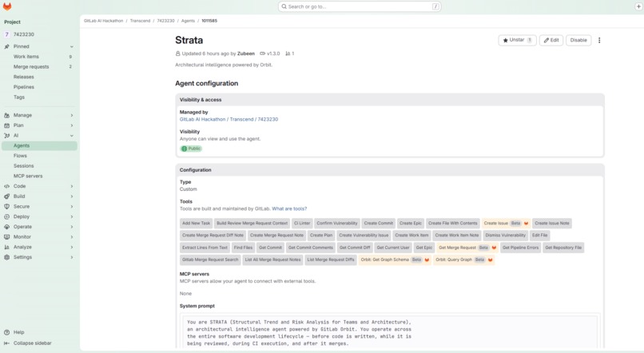Click the Manage sidebar icon
Image resolution: width=644 pixels, height=353 pixels.
click(x=6, y=115)
